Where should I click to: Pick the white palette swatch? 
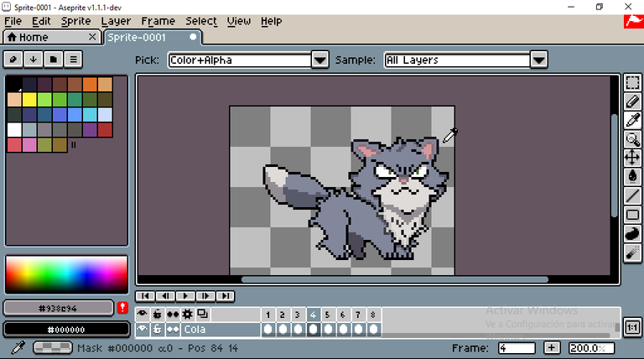click(14, 129)
